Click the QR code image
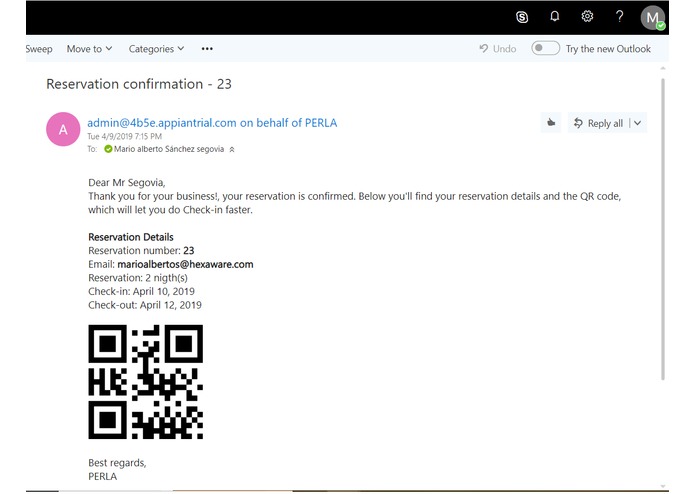This screenshot has height=494, width=695. click(145, 381)
